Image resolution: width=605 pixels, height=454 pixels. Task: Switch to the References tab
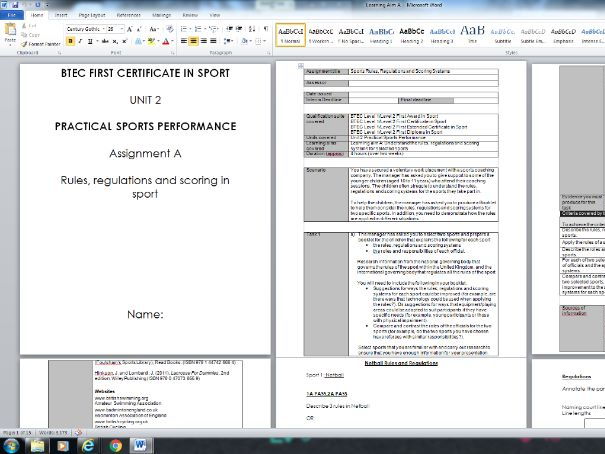pos(128,15)
